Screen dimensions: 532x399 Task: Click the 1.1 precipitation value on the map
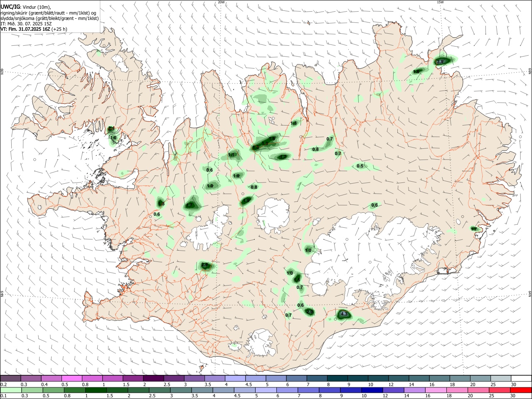232,155
